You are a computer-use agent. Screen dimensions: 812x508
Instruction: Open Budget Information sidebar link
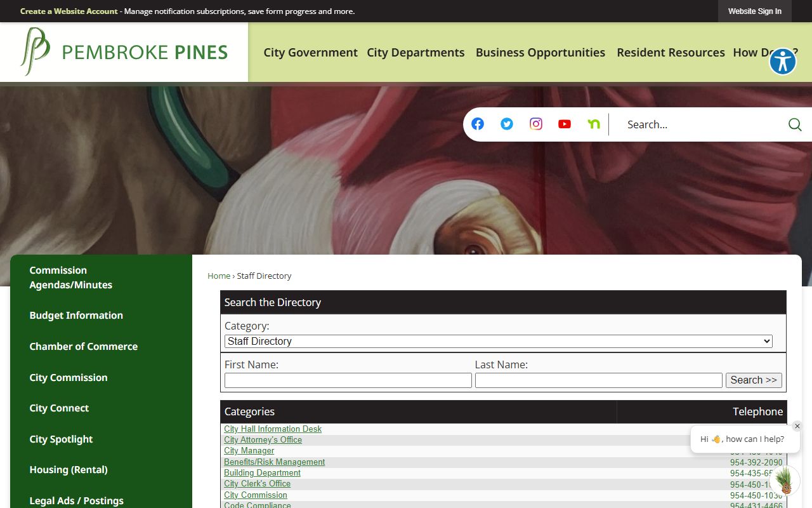pyautogui.click(x=76, y=315)
